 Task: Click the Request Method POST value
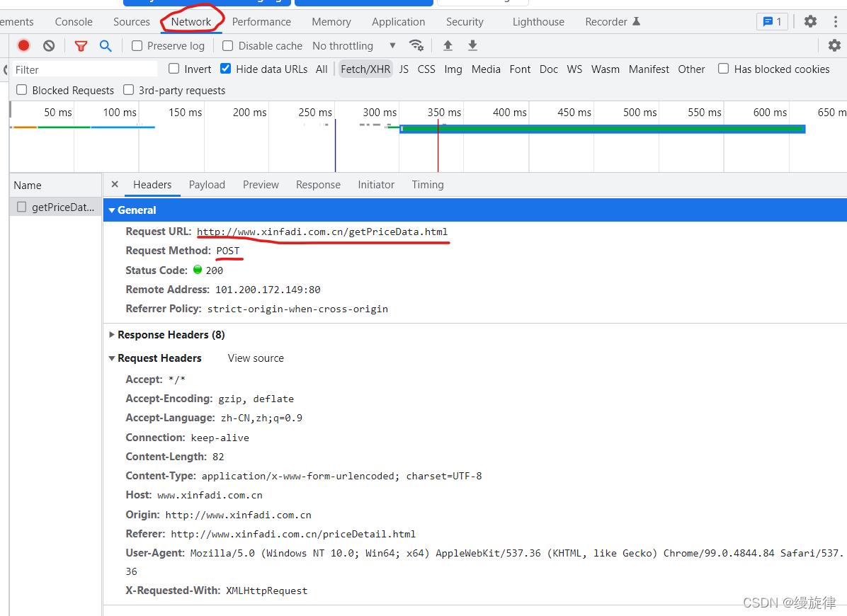pos(228,251)
